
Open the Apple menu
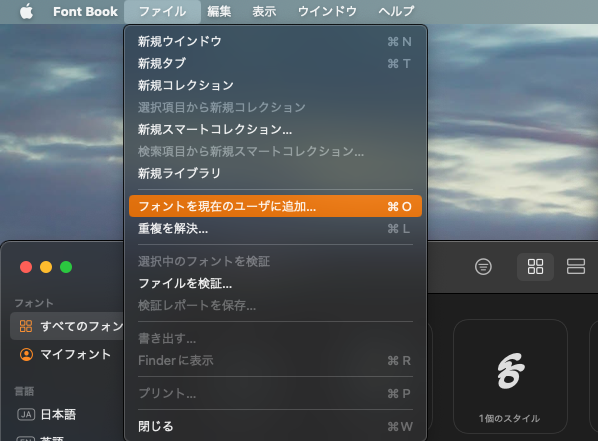coord(26,11)
